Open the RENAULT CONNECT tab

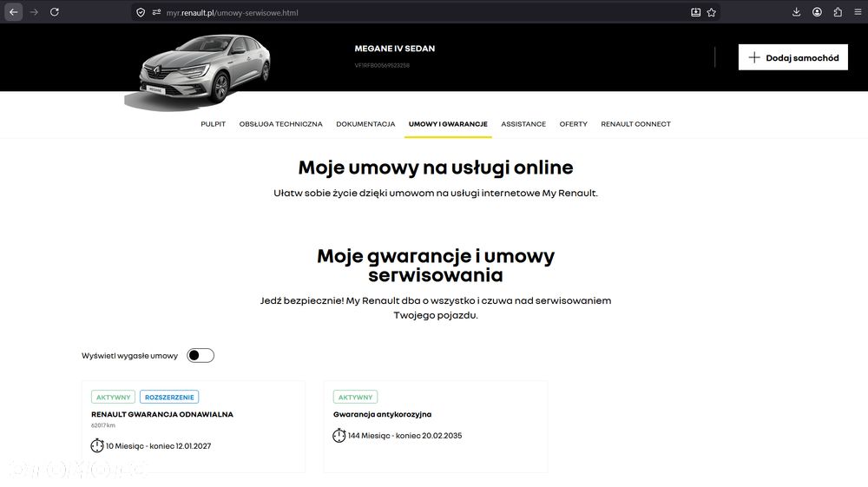[x=635, y=124]
